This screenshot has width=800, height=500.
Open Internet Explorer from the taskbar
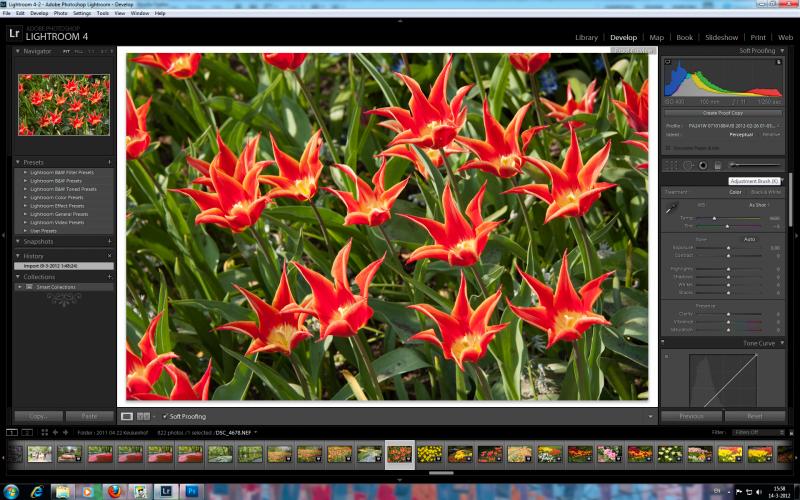tap(37, 491)
